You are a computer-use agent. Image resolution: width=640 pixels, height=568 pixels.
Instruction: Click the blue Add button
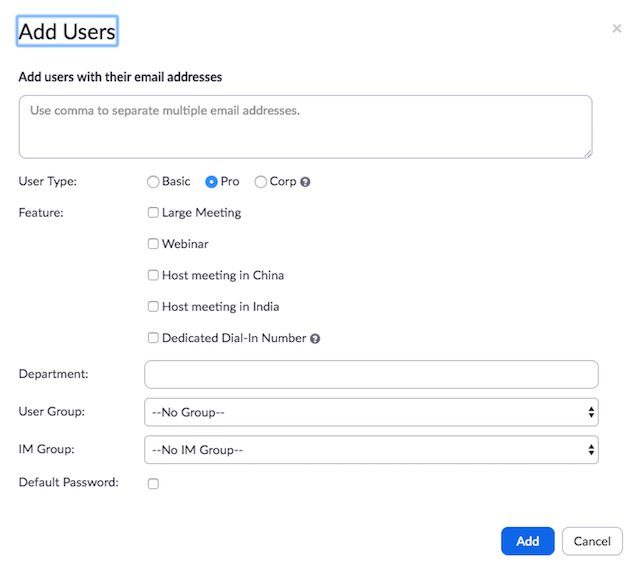tap(528, 541)
